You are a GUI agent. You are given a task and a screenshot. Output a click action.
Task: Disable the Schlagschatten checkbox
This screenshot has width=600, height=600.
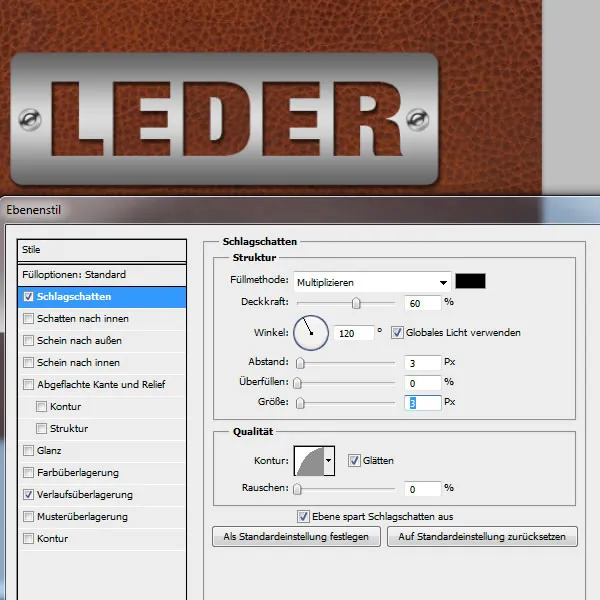(x=28, y=297)
